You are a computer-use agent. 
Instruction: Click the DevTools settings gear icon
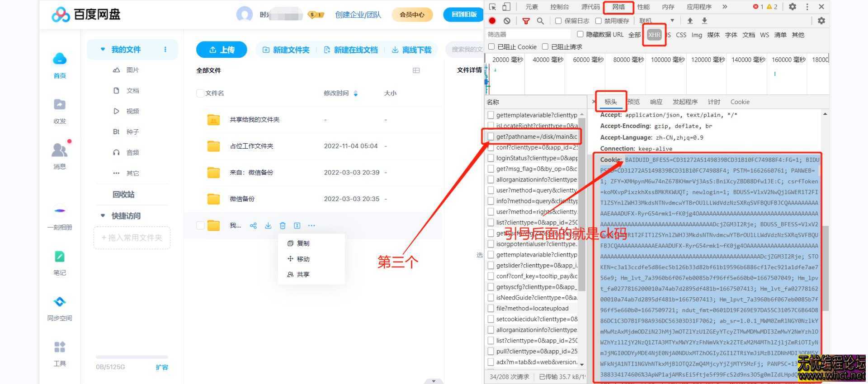792,7
